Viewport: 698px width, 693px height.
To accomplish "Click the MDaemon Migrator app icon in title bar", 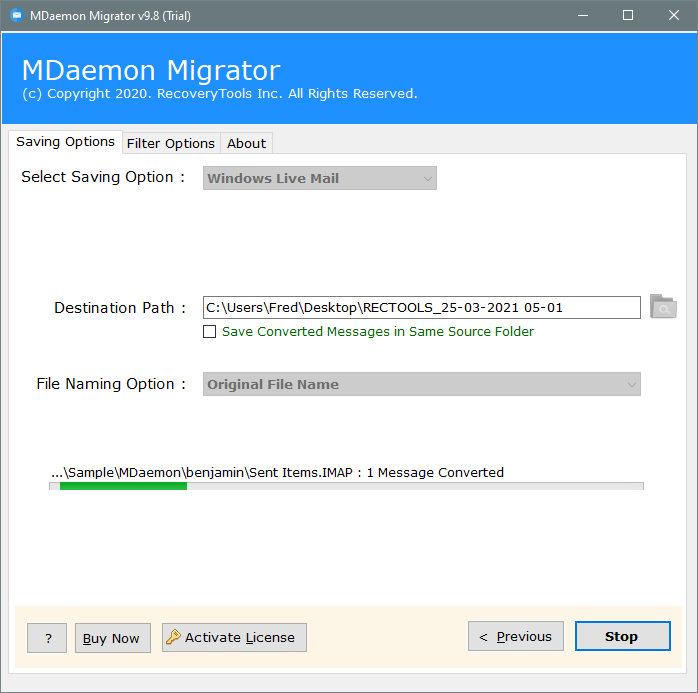I will [16, 16].
